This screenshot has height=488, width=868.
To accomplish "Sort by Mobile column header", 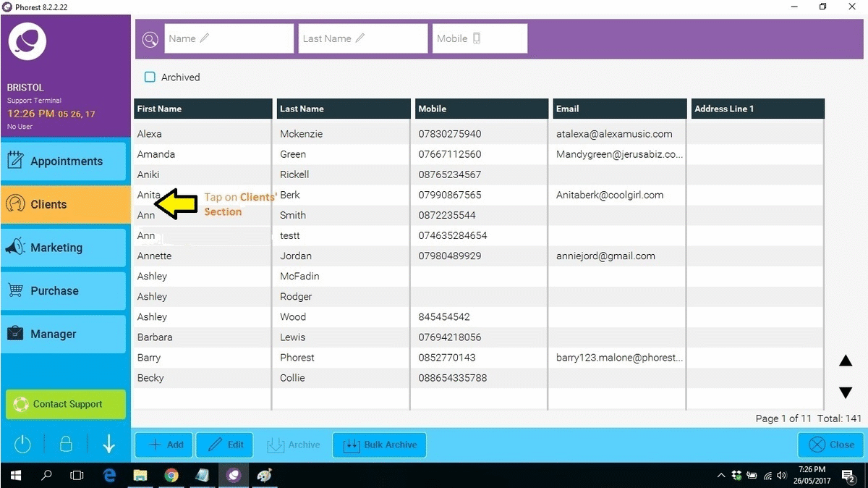I will [482, 109].
